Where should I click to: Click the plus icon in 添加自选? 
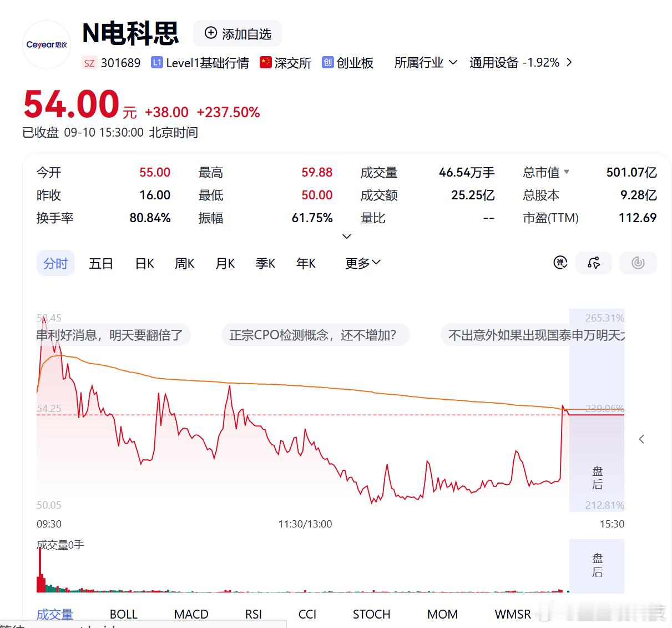tap(211, 33)
